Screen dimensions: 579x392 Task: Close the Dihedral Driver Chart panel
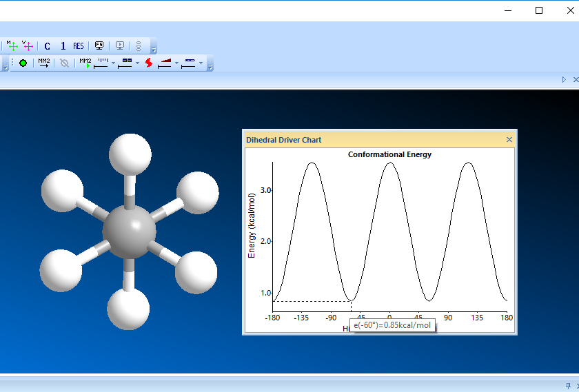(x=509, y=140)
